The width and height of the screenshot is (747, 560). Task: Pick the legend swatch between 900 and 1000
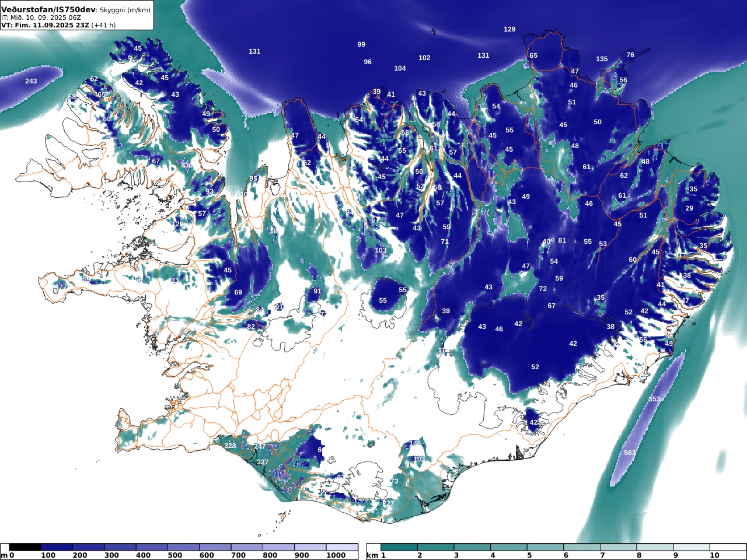click(x=310, y=547)
